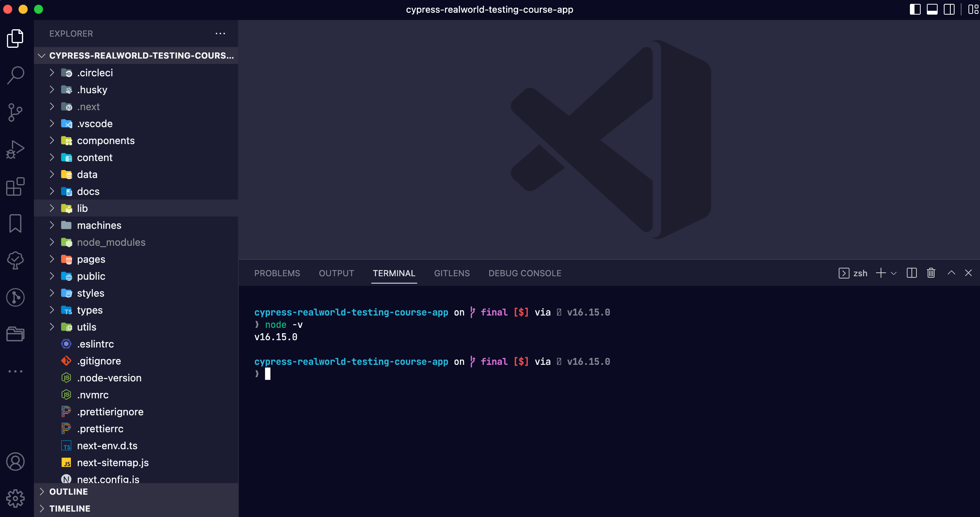The width and height of the screenshot is (980, 517).
Task: Open the Manage gear settings icon
Action: pyautogui.click(x=15, y=499)
